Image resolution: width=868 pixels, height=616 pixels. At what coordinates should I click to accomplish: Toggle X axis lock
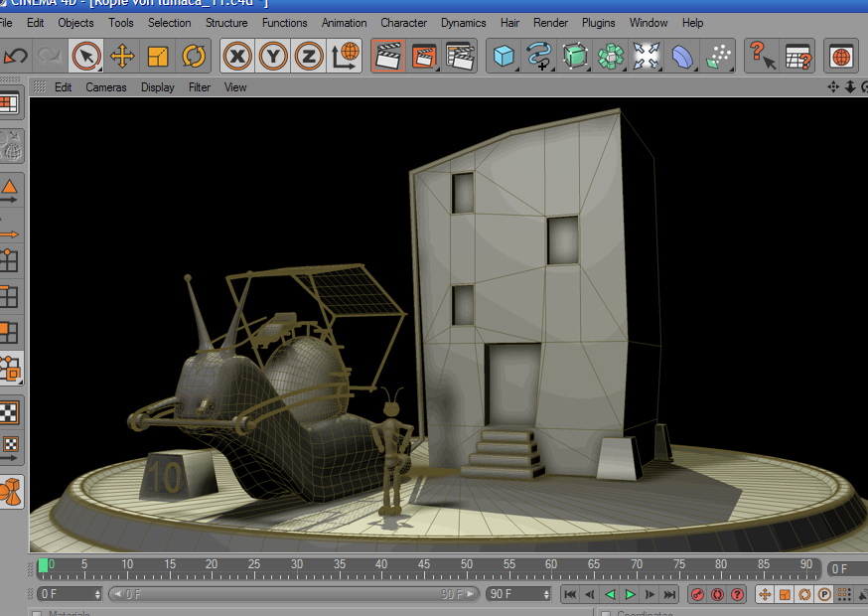237,57
